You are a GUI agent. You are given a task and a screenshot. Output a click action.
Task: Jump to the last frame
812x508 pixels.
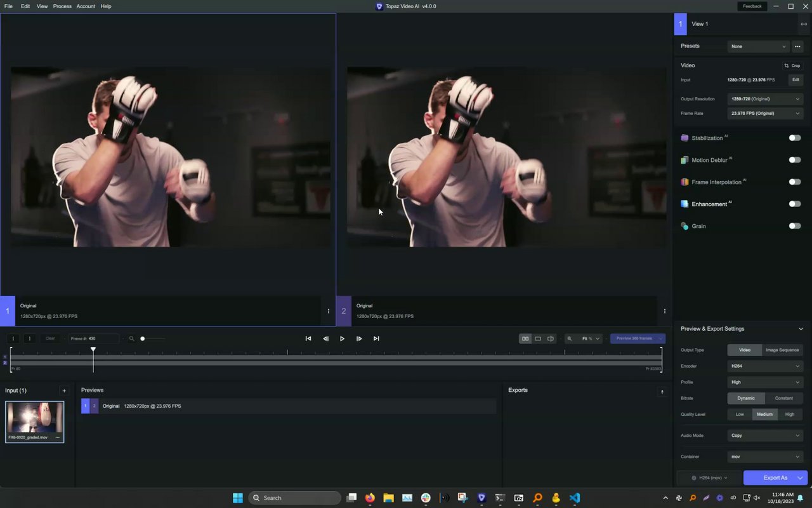coord(376,338)
